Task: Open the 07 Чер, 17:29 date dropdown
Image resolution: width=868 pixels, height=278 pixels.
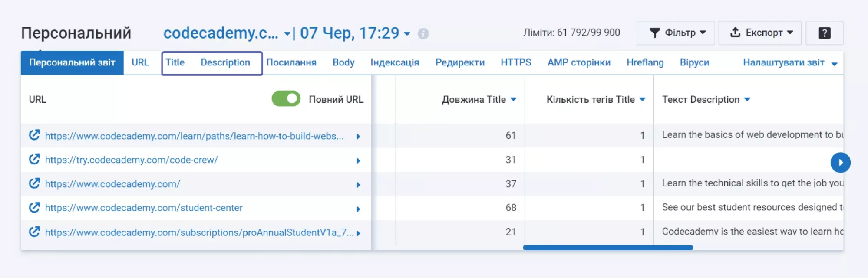Action: click(355, 33)
